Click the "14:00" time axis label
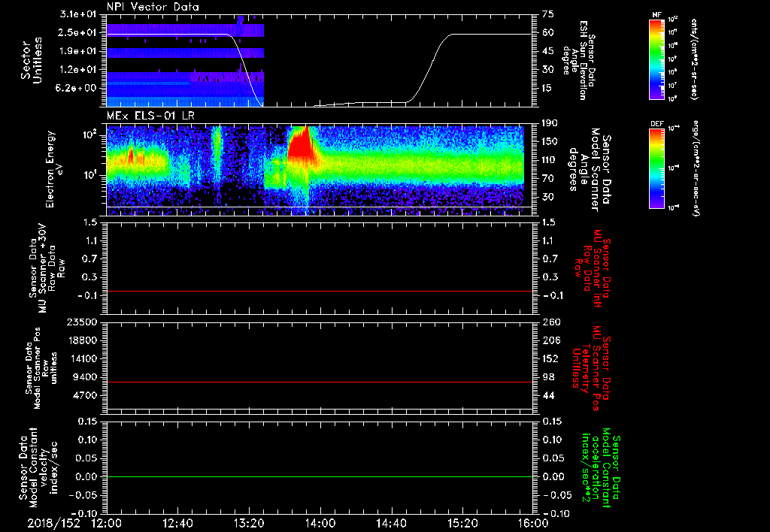The image size is (770, 532). [x=320, y=524]
